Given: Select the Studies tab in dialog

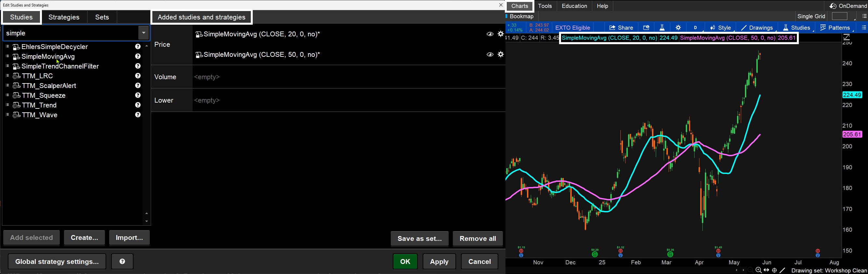Looking at the screenshot, I should [x=21, y=17].
